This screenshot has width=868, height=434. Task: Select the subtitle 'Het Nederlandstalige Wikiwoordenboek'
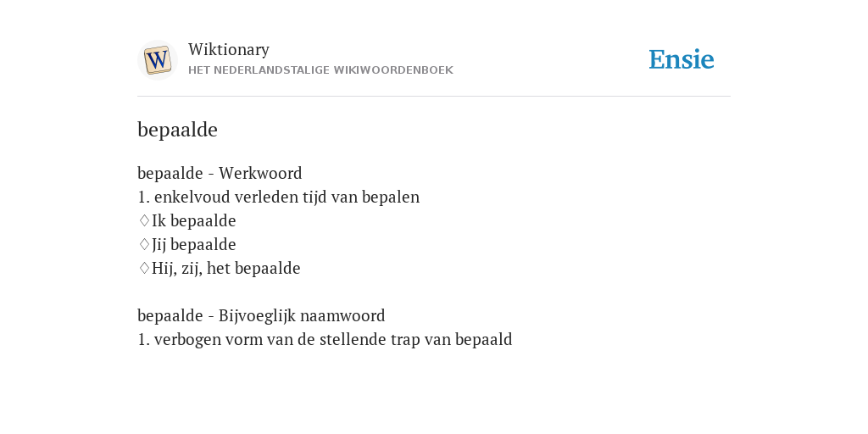point(320,70)
